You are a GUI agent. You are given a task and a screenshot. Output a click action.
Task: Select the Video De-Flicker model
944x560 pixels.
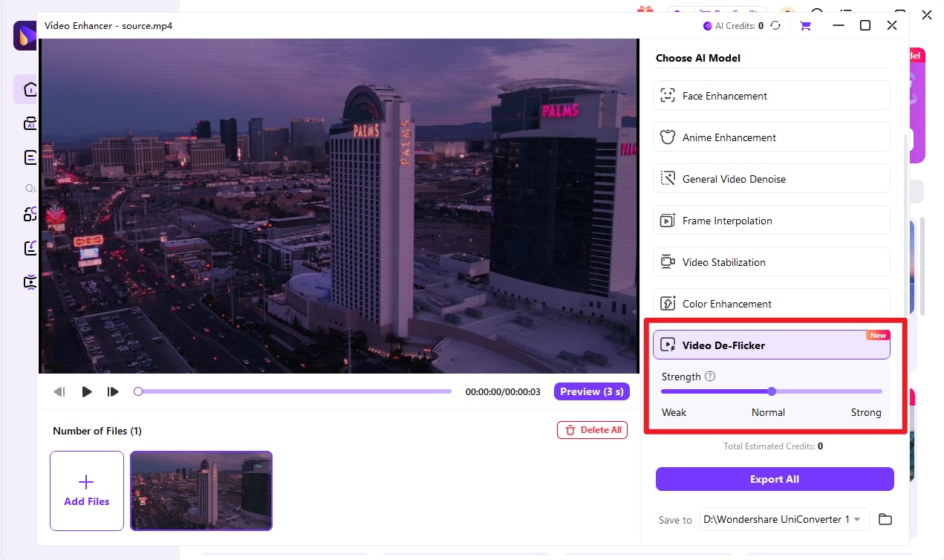(771, 345)
